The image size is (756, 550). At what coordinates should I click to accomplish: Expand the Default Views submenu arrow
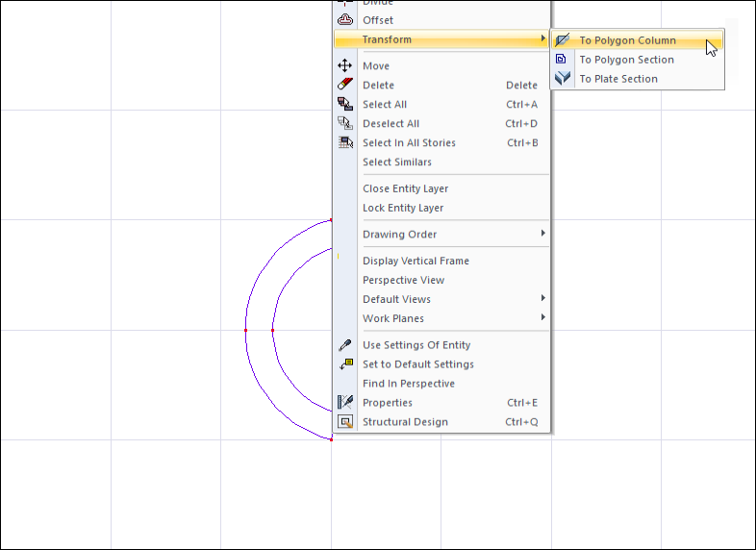[x=542, y=298]
